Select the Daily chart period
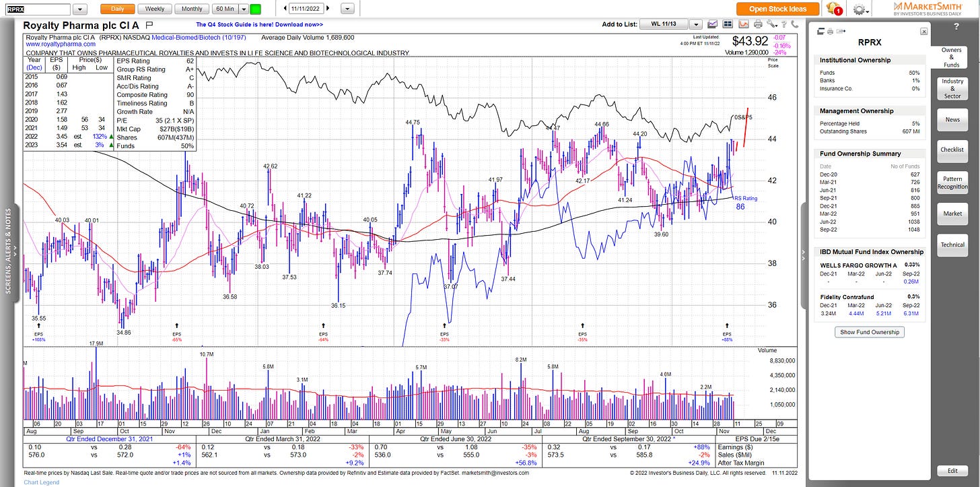This screenshot has width=980, height=487. (117, 9)
